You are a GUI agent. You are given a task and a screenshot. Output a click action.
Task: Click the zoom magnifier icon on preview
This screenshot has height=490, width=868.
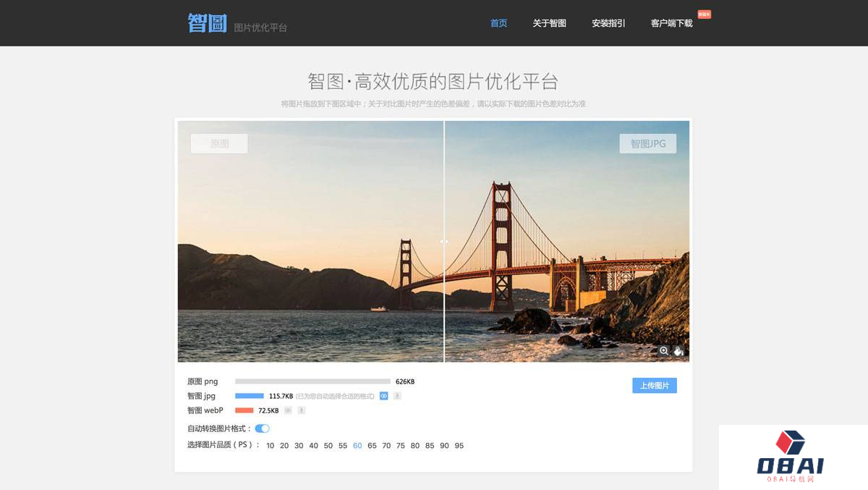click(x=663, y=351)
